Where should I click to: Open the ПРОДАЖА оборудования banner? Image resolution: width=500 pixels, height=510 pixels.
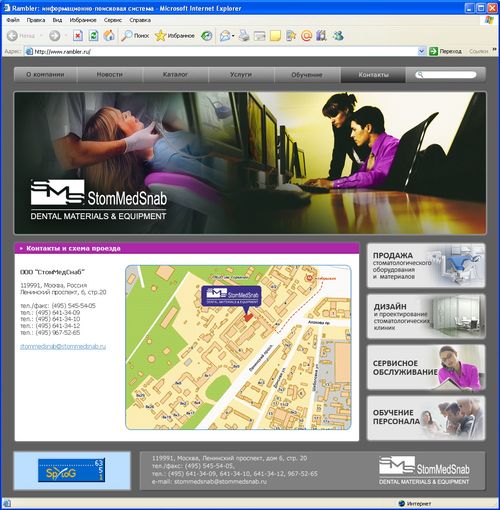coord(426,266)
